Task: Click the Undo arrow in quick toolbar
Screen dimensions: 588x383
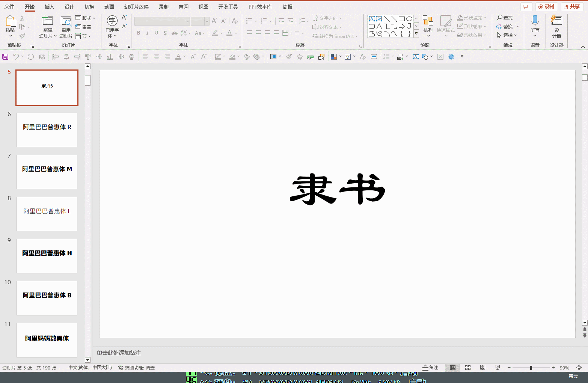Action: 16,57
